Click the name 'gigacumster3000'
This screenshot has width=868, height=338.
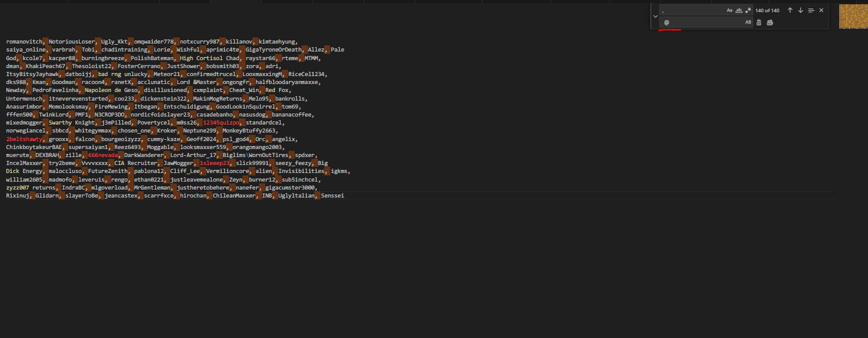click(290, 188)
